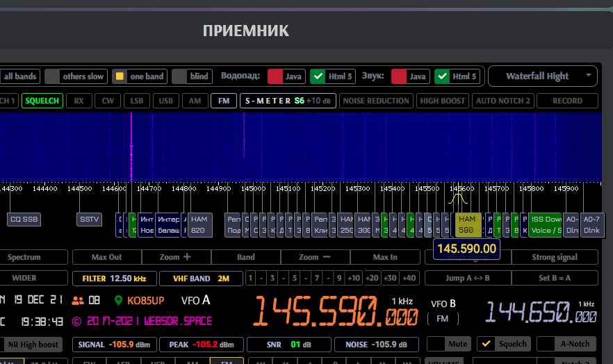Click the RECORD button
Viewport: 613px width, 364px height.
click(x=567, y=101)
